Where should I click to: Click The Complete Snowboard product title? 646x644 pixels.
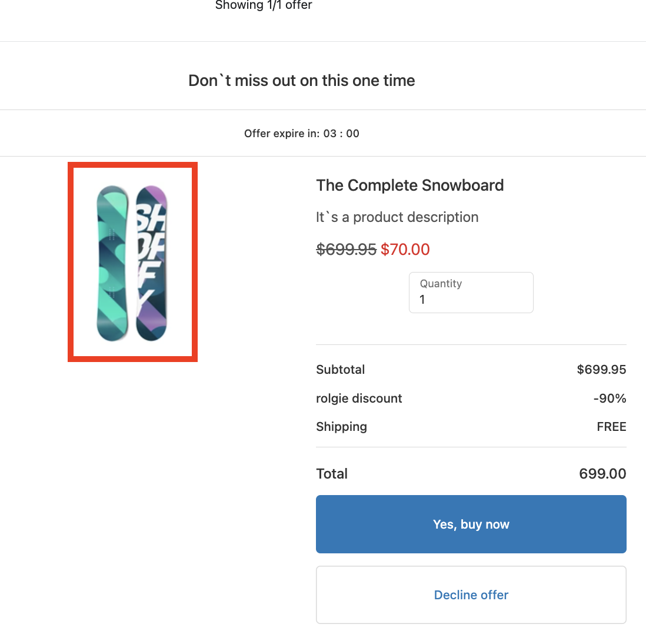point(409,185)
